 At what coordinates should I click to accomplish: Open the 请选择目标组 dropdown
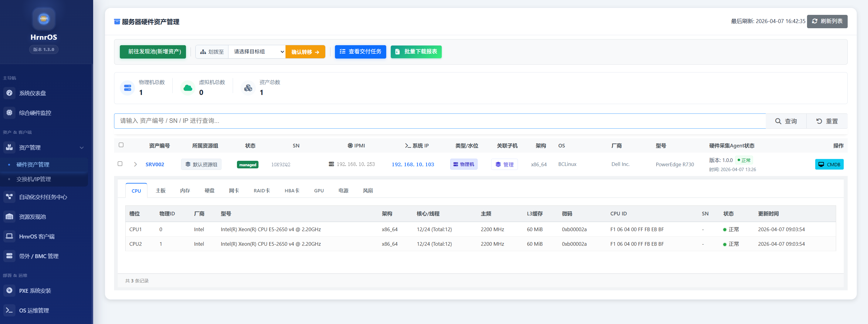[x=257, y=52]
